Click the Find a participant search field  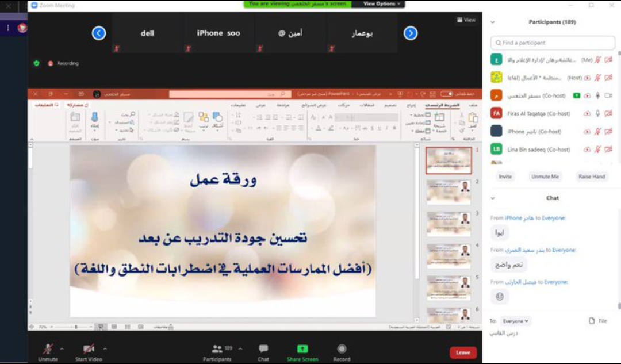[553, 43]
